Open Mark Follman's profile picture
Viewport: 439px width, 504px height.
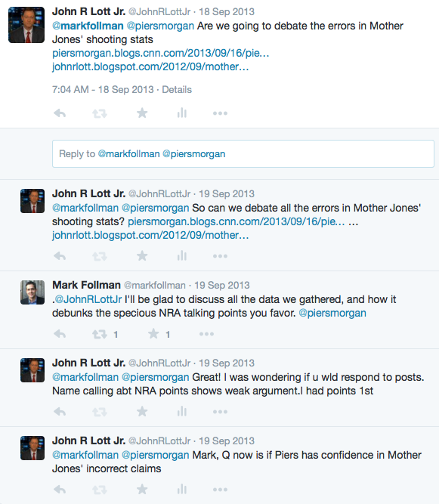[32, 292]
